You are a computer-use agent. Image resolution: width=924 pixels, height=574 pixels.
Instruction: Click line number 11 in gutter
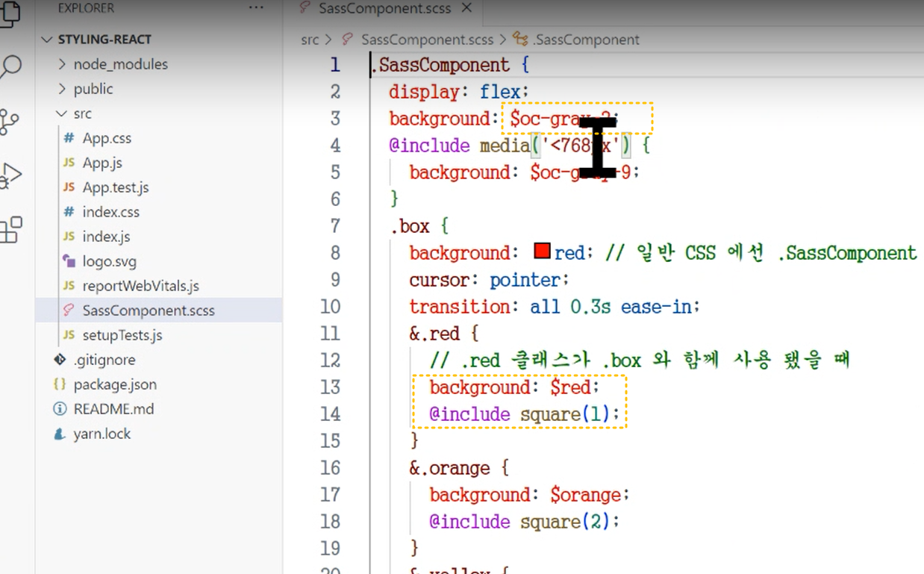tap(330, 334)
